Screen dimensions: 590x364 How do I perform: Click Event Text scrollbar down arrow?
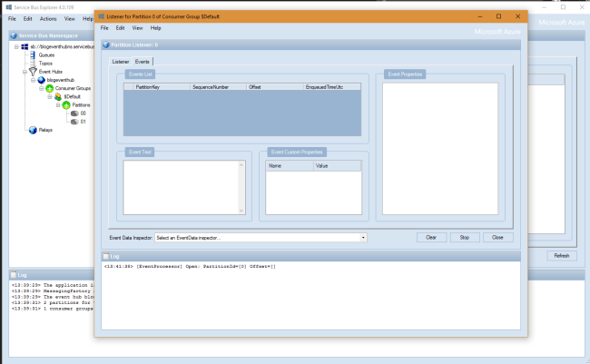(241, 211)
